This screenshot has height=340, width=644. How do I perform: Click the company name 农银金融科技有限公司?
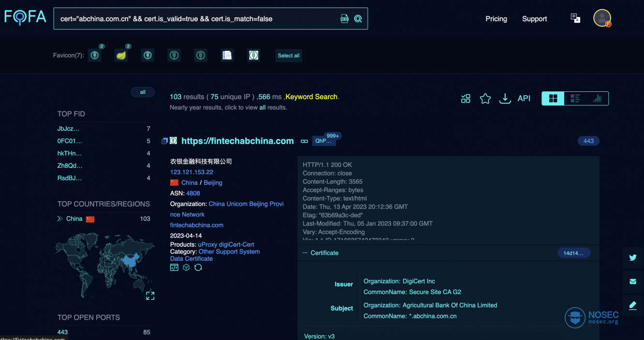point(201,162)
